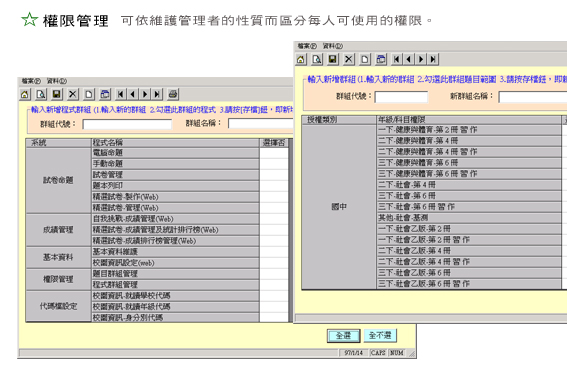Click the home icon in the 題目群組 window toolbar
This screenshot has height=369, width=567.
coord(301,59)
